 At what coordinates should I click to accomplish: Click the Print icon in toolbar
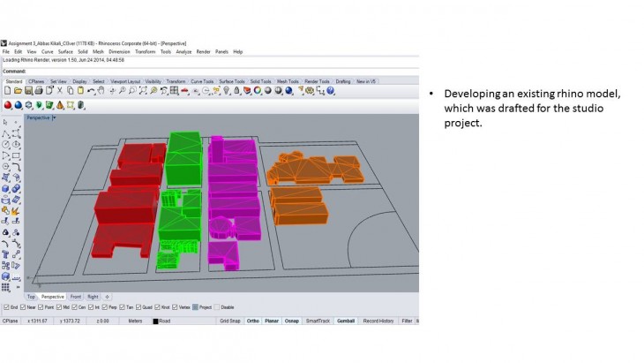tap(39, 90)
